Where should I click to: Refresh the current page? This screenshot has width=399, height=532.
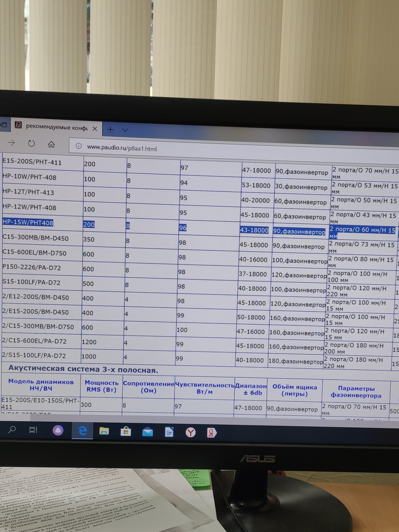click(31, 144)
